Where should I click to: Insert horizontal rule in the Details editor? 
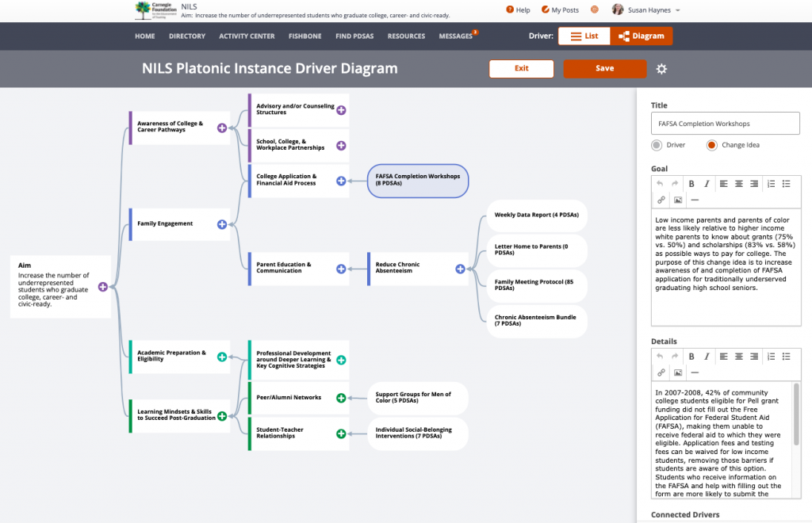point(695,372)
